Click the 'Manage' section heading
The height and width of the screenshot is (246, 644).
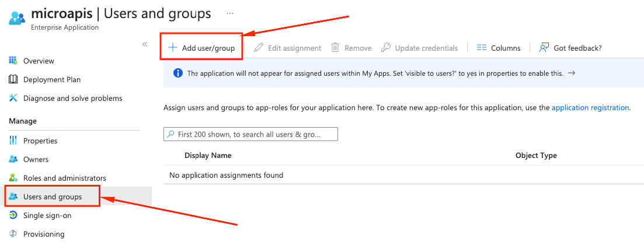23,121
